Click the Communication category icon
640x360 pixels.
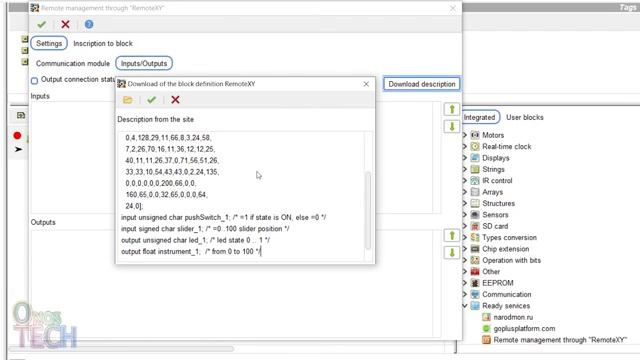coord(475,294)
